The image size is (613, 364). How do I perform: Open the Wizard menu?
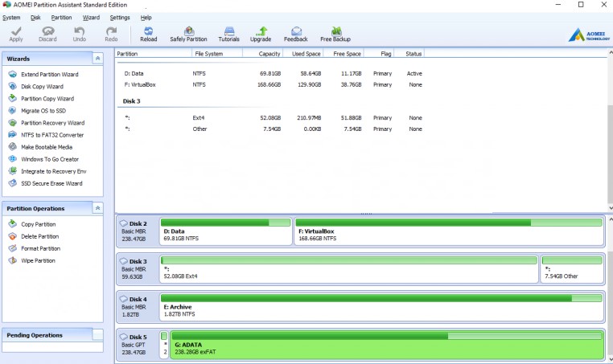(x=91, y=18)
